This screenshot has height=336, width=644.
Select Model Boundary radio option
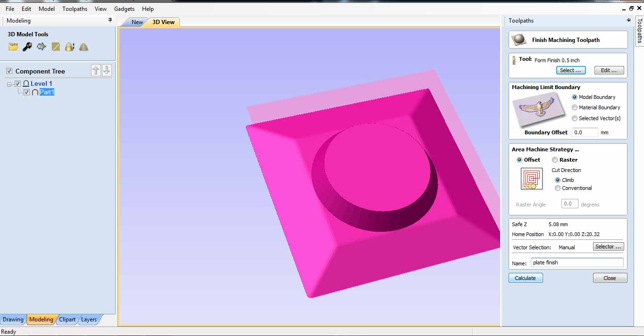pos(575,97)
